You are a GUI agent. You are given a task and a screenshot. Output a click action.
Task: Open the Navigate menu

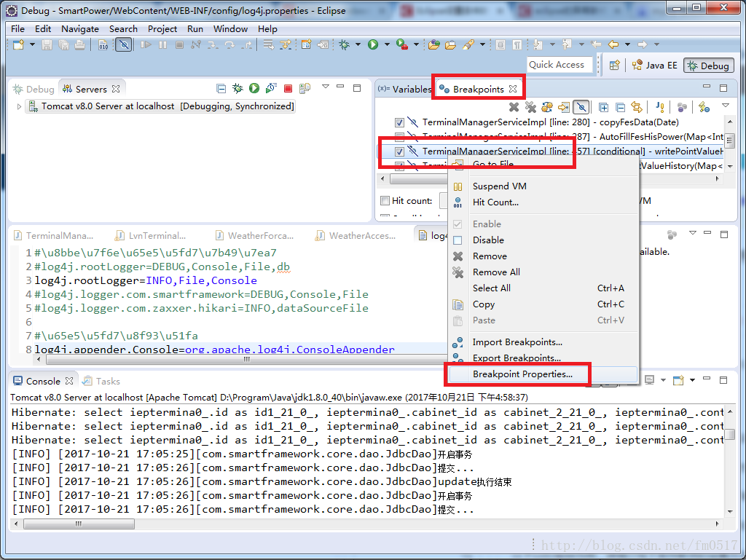(x=80, y=29)
